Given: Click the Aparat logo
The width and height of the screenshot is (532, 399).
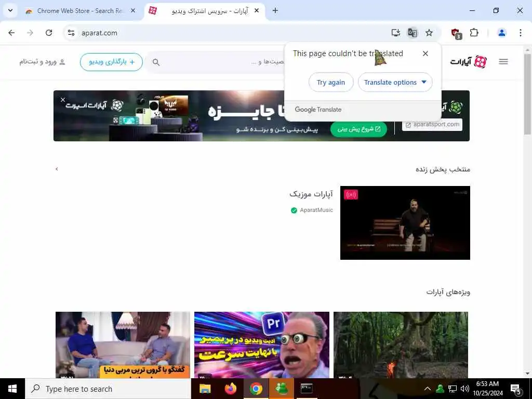Looking at the screenshot, I should tap(469, 62).
